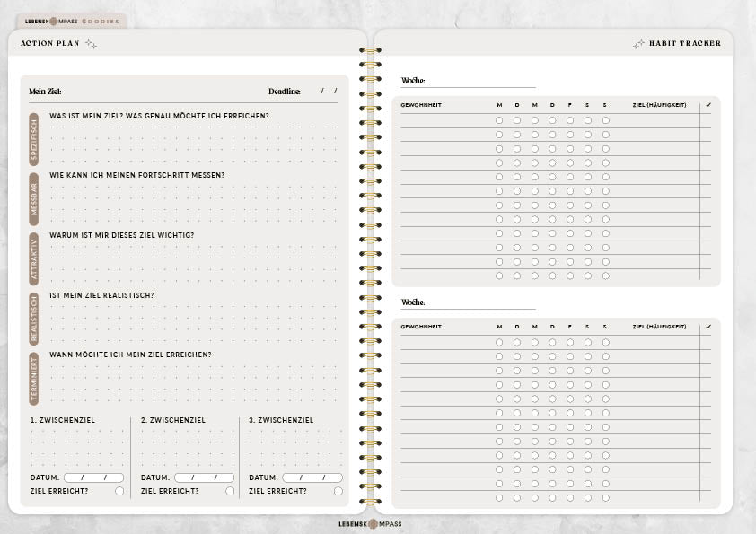The width and height of the screenshot is (756, 534).
Task: Select the vertical MESSBAR label
Action: pos(34,199)
